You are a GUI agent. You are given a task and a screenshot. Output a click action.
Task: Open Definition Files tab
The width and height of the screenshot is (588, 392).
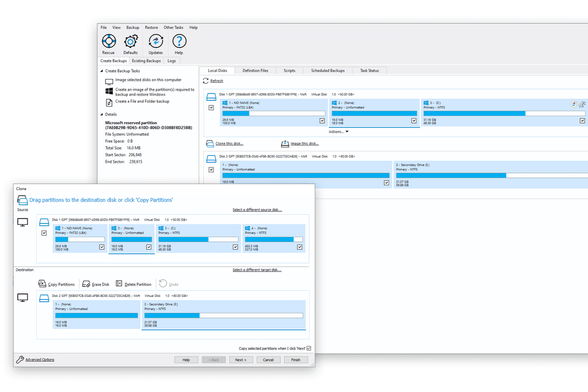255,71
